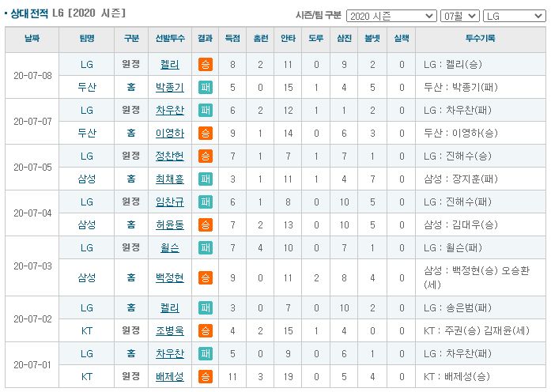551x392 pixels.
Task: Click the 패 badge in 윌슨's row
Action: pyautogui.click(x=206, y=247)
